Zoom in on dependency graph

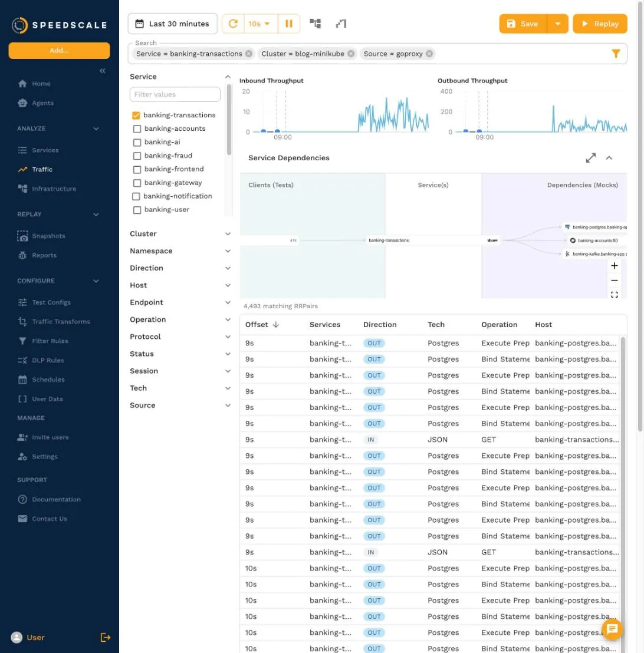tap(614, 266)
